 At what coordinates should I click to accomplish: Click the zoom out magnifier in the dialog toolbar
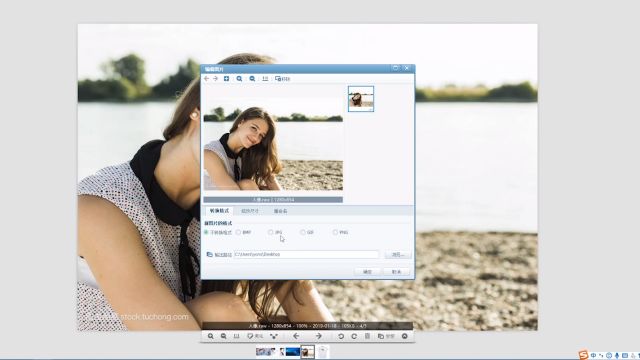click(252, 79)
